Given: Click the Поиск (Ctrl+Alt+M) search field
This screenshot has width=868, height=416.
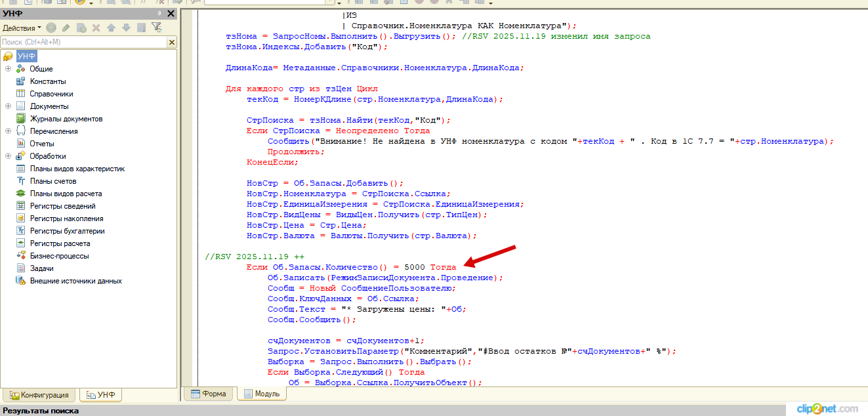Looking at the screenshot, I should (x=84, y=42).
